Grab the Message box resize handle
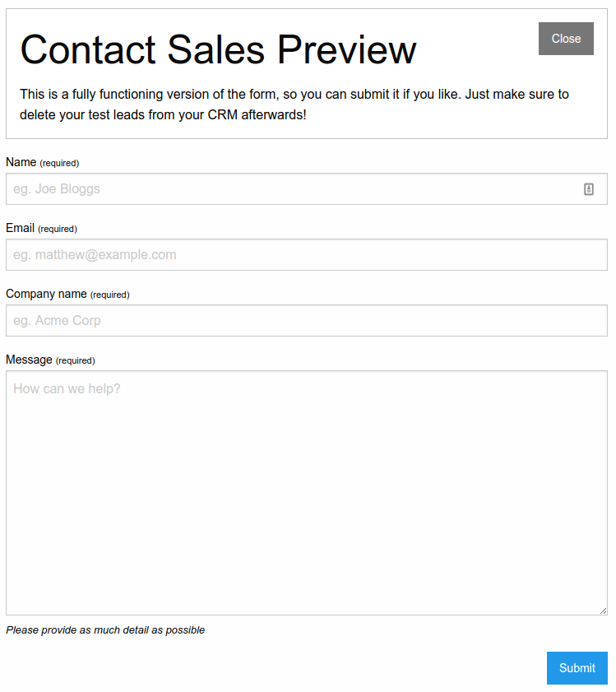The width and height of the screenshot is (616, 692). point(603,611)
